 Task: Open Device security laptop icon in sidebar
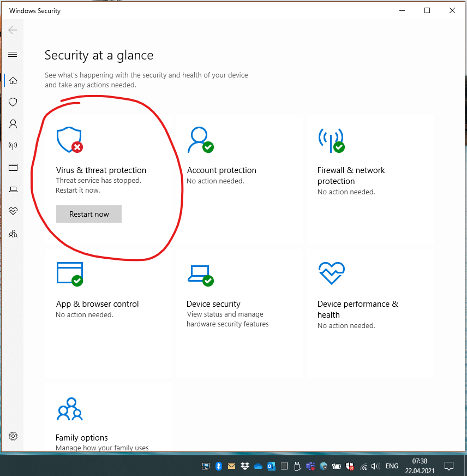click(x=13, y=189)
